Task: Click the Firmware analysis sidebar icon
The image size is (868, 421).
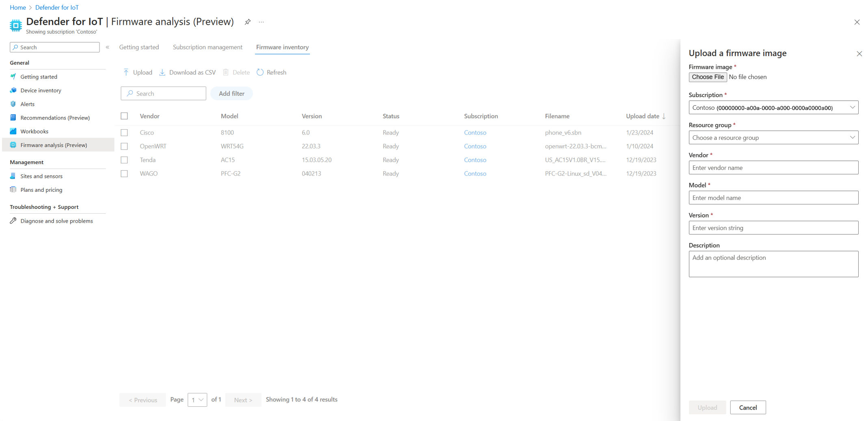Action: tap(13, 145)
